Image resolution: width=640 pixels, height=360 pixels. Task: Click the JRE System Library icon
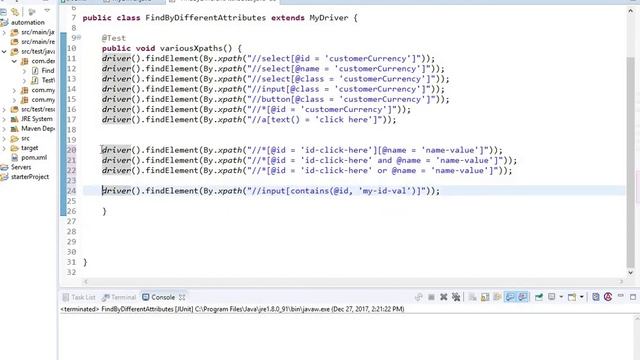tap(15, 119)
